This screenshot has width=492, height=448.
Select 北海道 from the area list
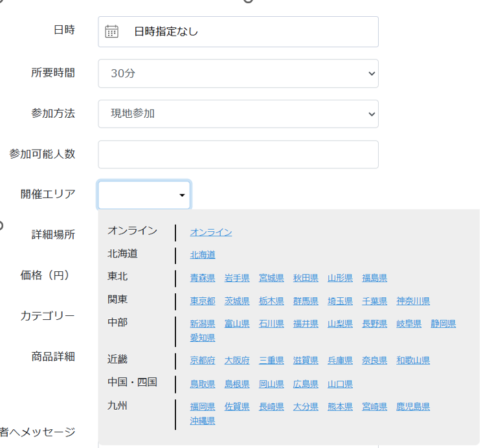(x=202, y=255)
